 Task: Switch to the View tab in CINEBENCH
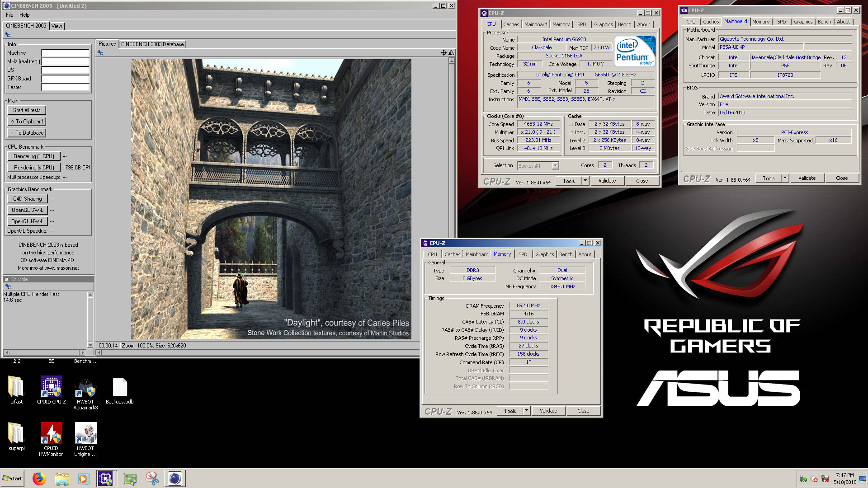coord(57,26)
